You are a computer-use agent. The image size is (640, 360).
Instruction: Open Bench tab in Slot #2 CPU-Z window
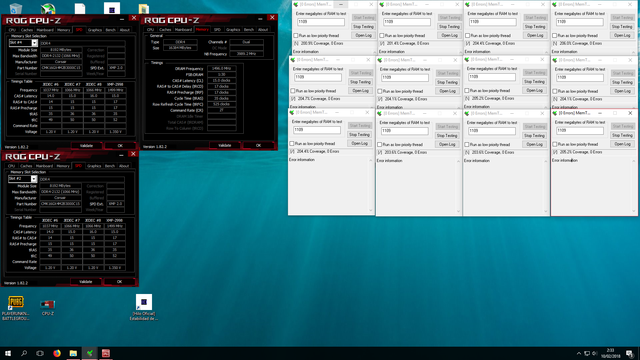pyautogui.click(x=110, y=166)
